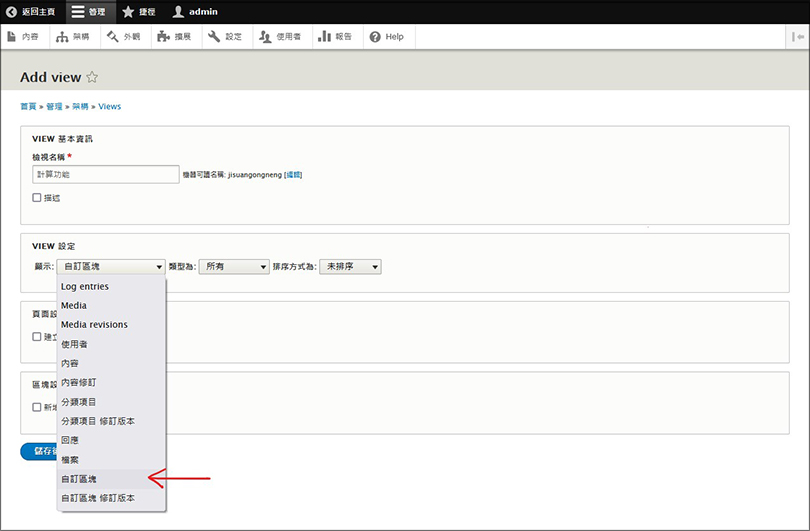Choose 分類項目 修訂版本 option
Screen dimensions: 810x531
(111, 421)
